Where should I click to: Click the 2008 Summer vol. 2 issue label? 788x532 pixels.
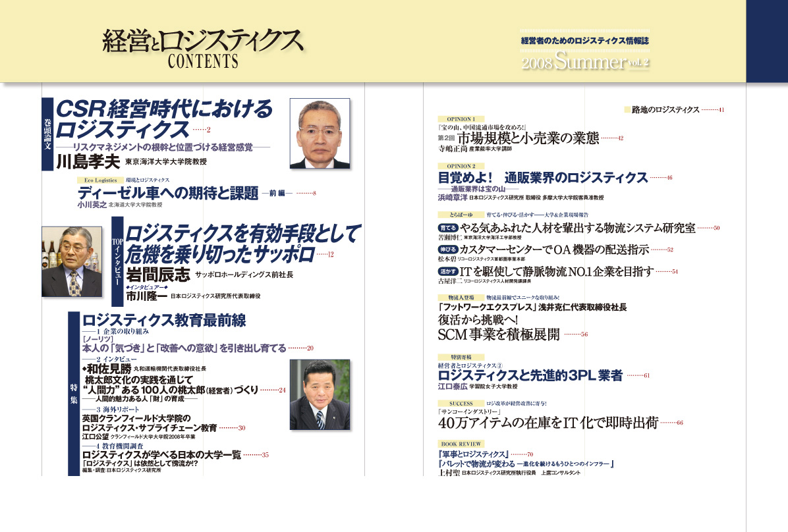click(585, 62)
